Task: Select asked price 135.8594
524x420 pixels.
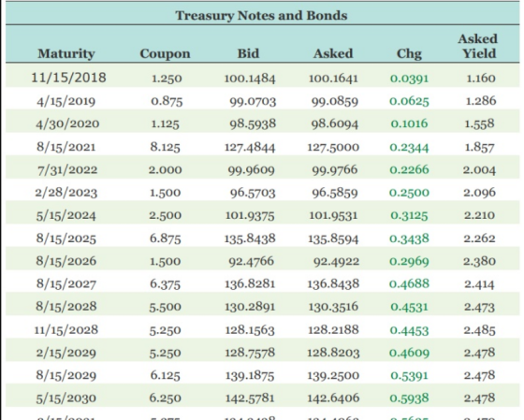Action: 333,239
